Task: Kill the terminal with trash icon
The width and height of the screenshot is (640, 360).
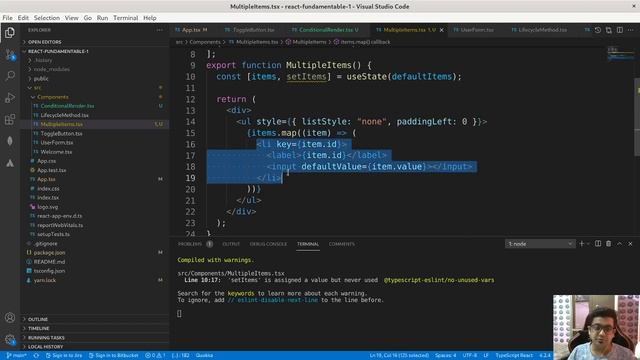Action: (609, 244)
